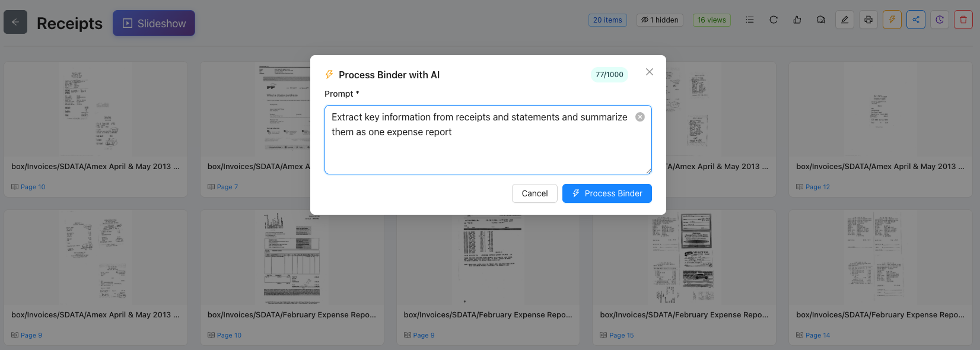The height and width of the screenshot is (350, 980).
Task: Cancel the Process Binder dialog
Action: [534, 193]
